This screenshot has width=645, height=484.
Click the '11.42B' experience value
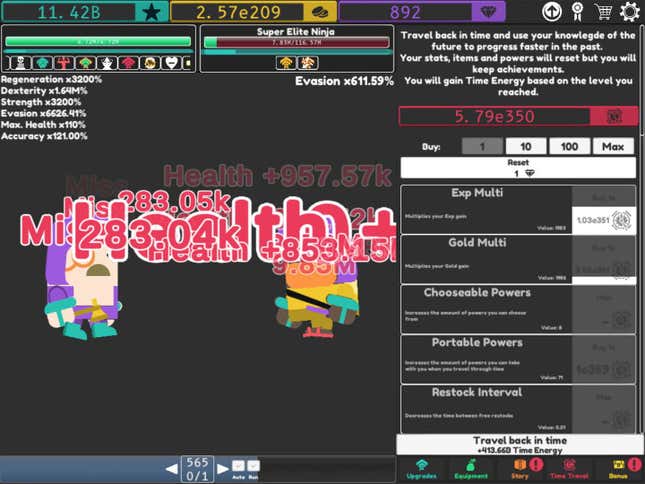tap(69, 12)
